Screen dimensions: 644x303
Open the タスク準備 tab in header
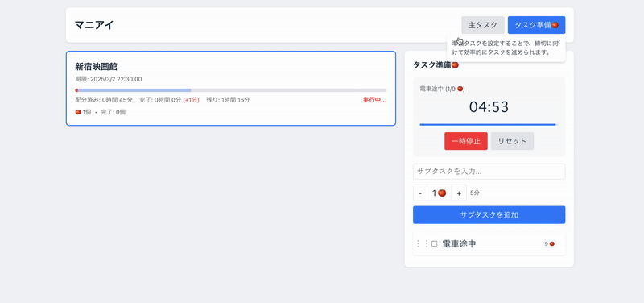coord(536,25)
